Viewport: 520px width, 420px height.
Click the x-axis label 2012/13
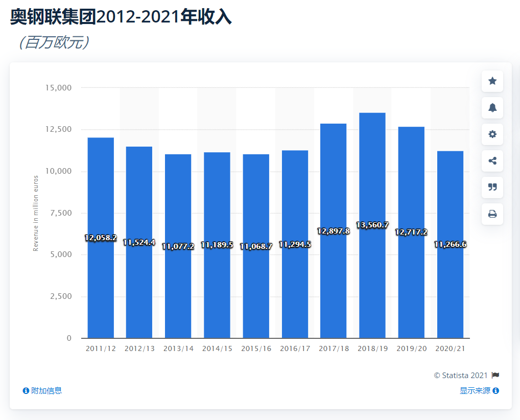[139, 348]
